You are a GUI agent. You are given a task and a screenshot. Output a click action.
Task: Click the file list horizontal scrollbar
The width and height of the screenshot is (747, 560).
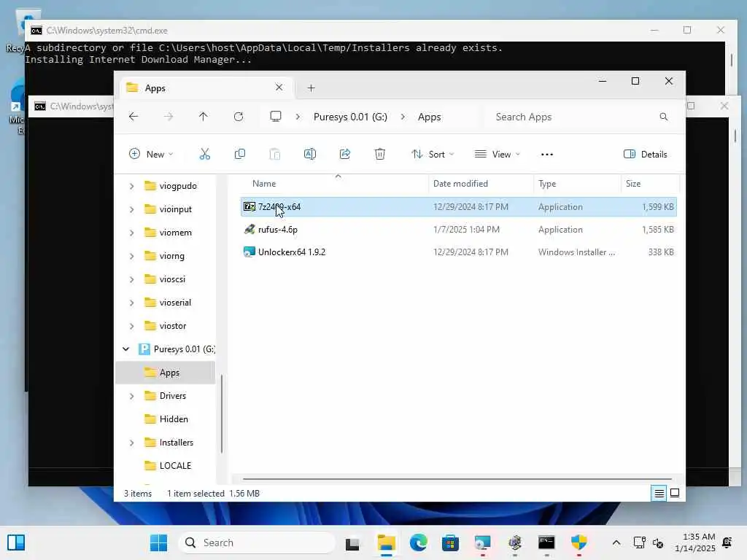coord(457,478)
